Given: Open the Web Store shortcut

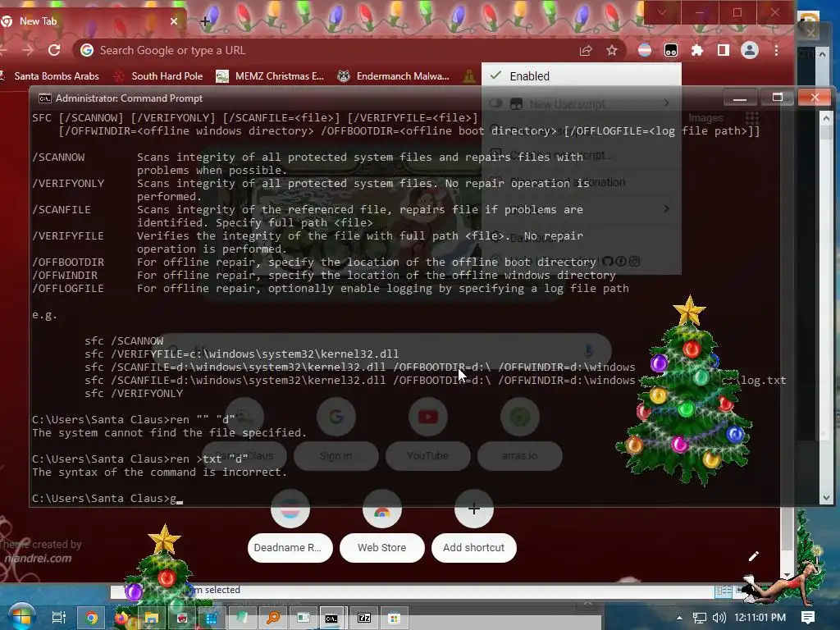Looking at the screenshot, I should [382, 547].
